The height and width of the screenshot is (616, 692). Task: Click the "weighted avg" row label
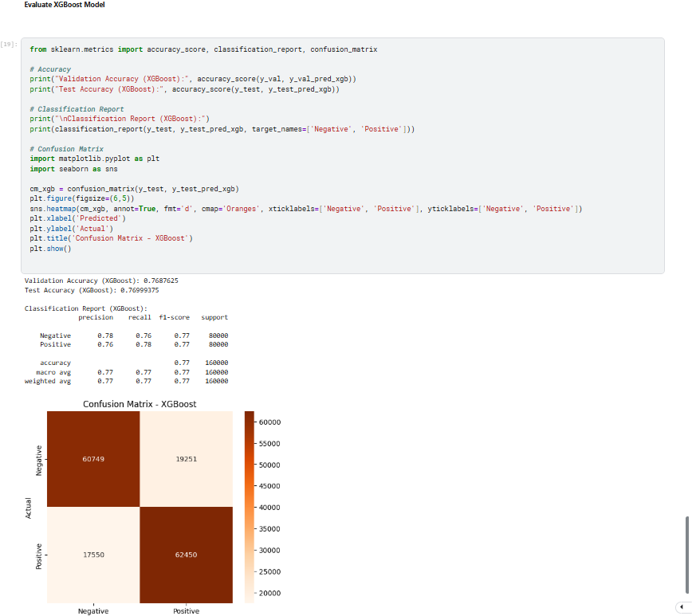pos(48,381)
